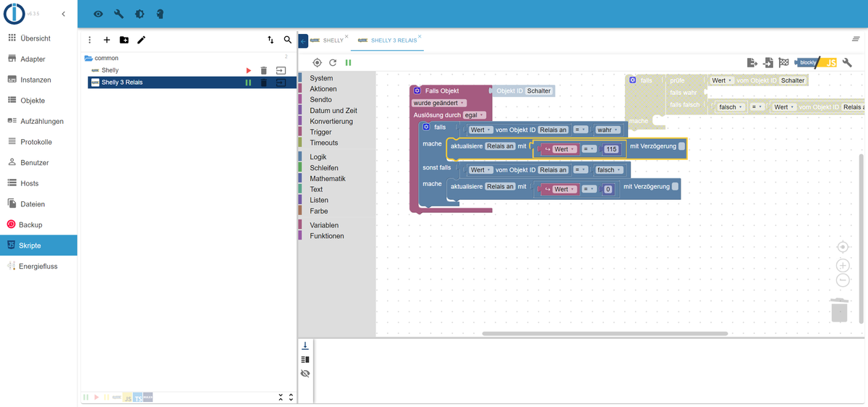The width and height of the screenshot is (868, 407).
Task: Import blocks using the file-arrow-in icon
Action: pos(767,63)
